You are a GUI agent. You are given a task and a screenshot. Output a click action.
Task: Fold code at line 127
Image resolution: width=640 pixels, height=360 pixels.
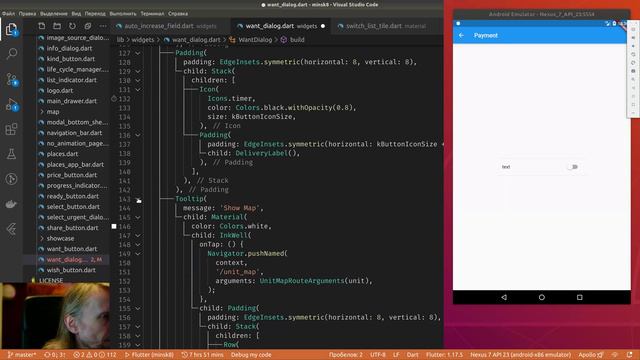(x=138, y=53)
